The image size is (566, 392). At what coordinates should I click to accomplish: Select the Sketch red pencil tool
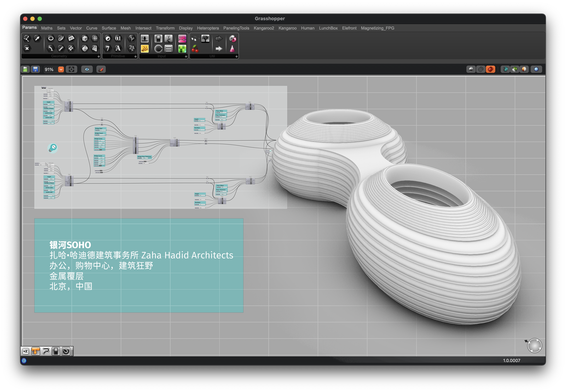101,69
